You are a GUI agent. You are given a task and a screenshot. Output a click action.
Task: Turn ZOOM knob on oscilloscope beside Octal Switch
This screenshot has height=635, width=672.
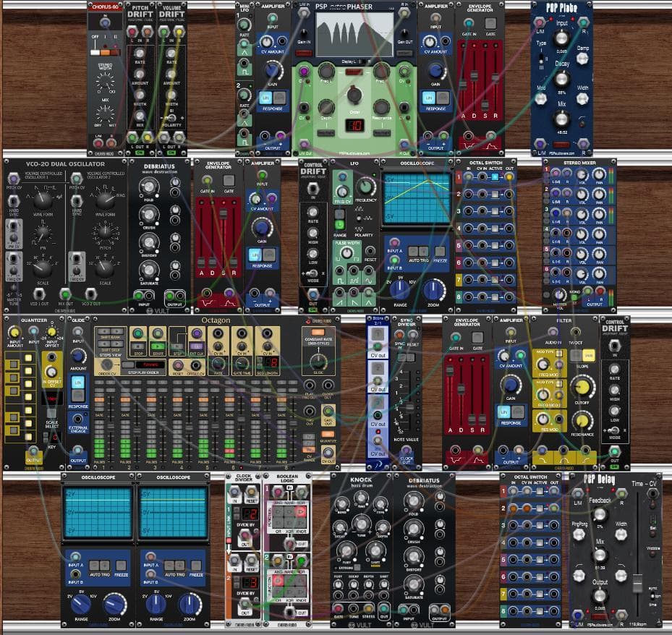(434, 289)
